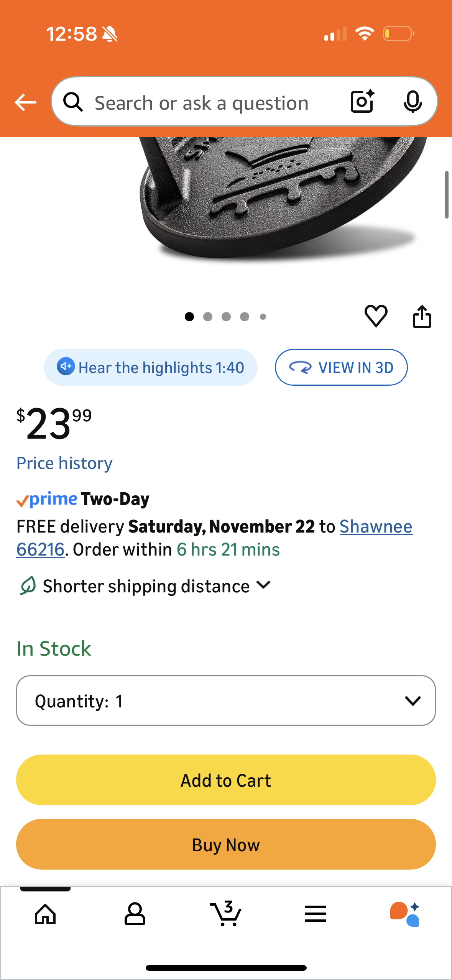Tap the share icon

point(422,316)
